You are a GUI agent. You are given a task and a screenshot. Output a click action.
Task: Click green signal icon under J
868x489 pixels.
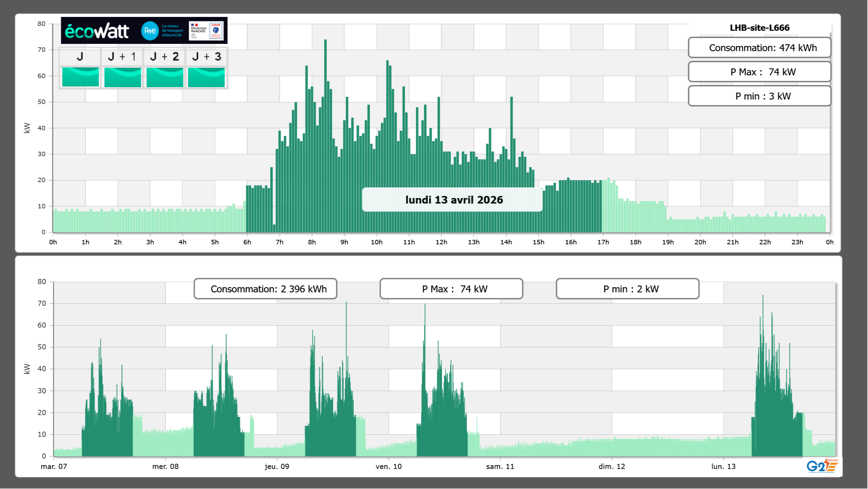coord(80,77)
